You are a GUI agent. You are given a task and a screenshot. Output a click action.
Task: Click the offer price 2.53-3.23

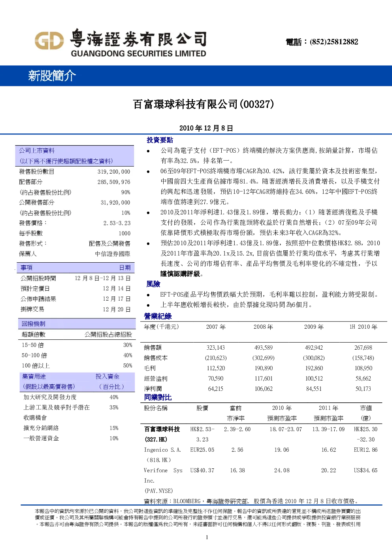click(x=117, y=223)
